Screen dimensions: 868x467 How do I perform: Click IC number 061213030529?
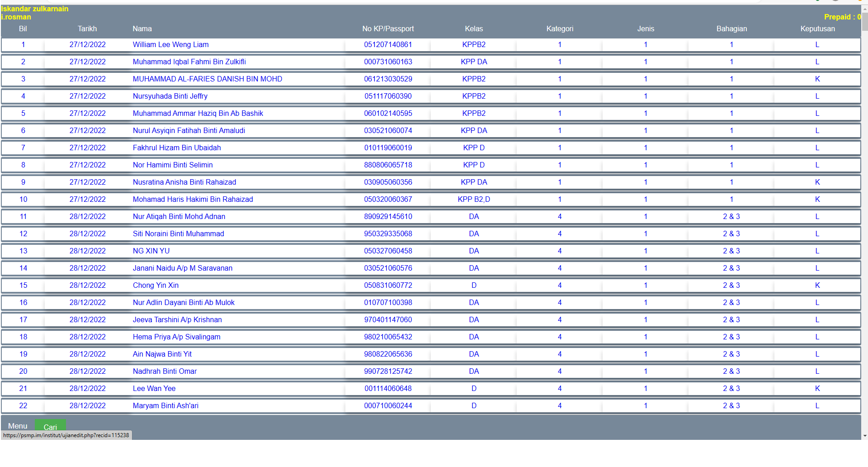click(x=388, y=79)
